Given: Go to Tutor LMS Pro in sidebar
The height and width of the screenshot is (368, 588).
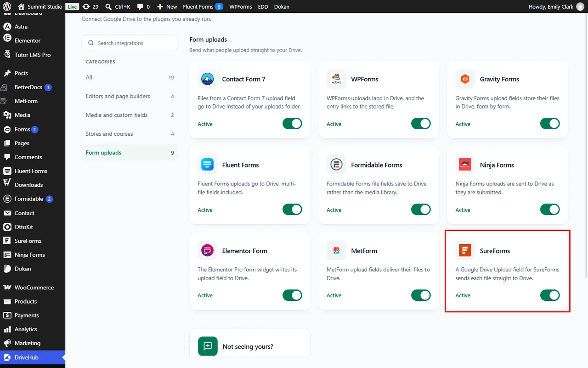Looking at the screenshot, I should coord(33,55).
